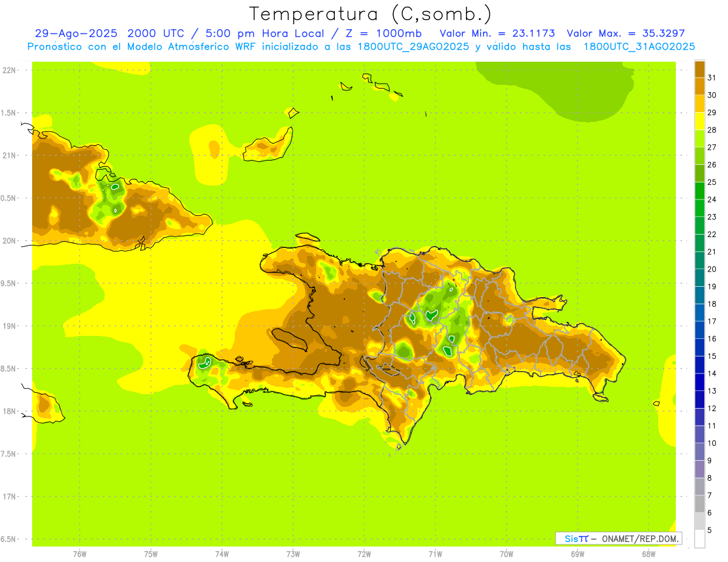Click the legend value "25"
Screen dimensions: 728x562
[712, 182]
